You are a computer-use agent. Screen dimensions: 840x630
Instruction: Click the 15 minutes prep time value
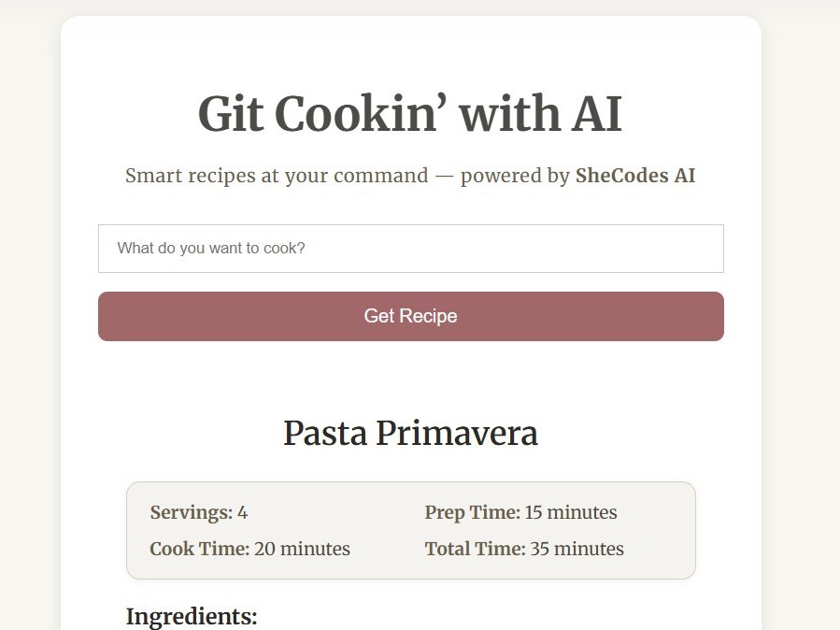(x=570, y=512)
